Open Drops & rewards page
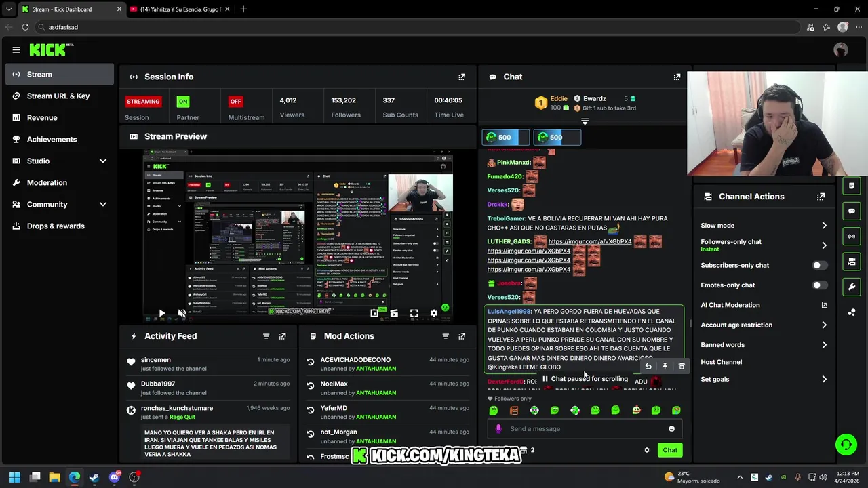The image size is (868, 488). click(60, 226)
